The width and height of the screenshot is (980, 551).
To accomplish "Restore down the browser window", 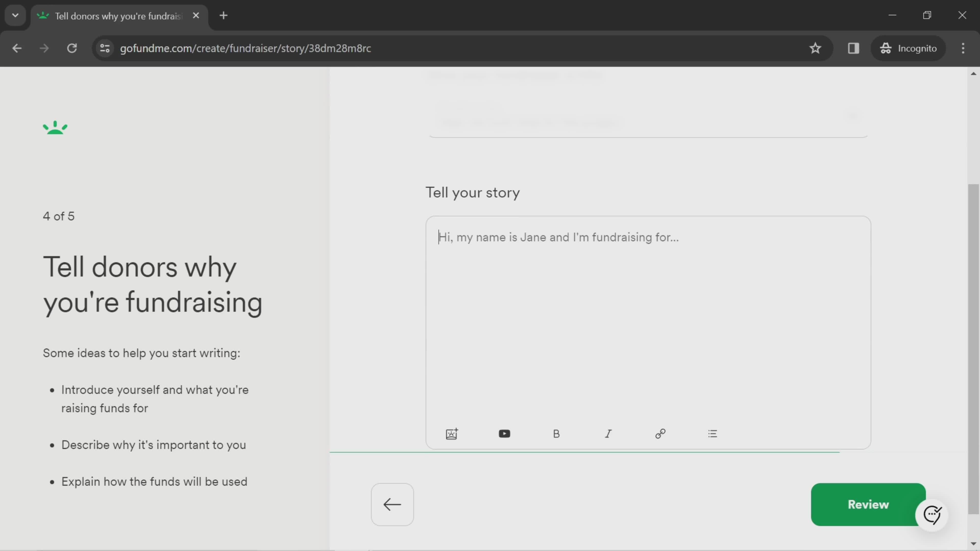I will click(927, 15).
